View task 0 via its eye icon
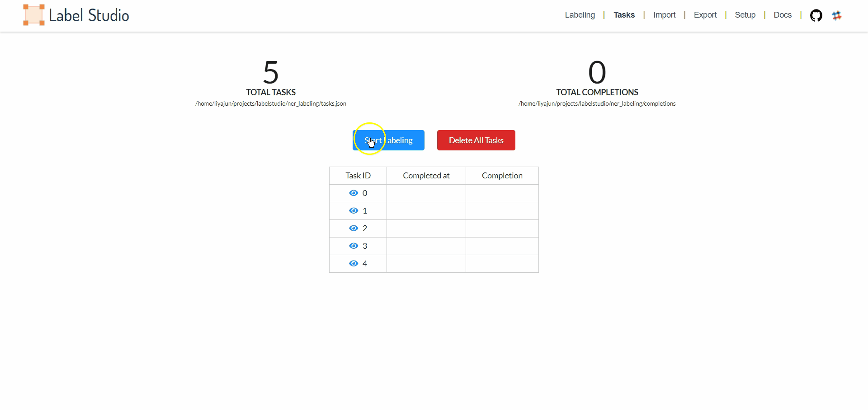The image size is (868, 410). coord(354,193)
